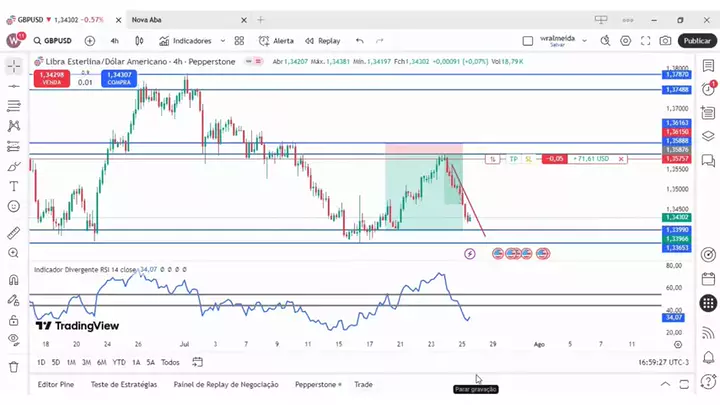Screen dimensions: 720x405
Task: Toggle drawing visibility eye icon
Action: (x=14, y=340)
